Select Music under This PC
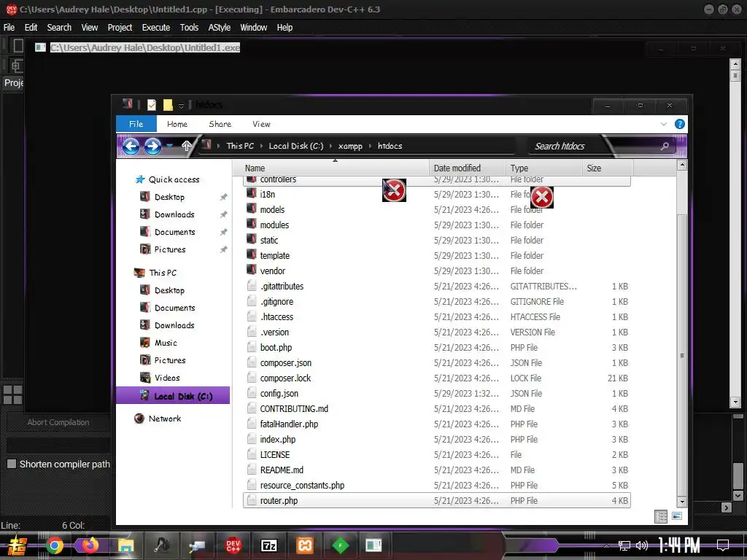Screen dimensions: 747x560 166,343
